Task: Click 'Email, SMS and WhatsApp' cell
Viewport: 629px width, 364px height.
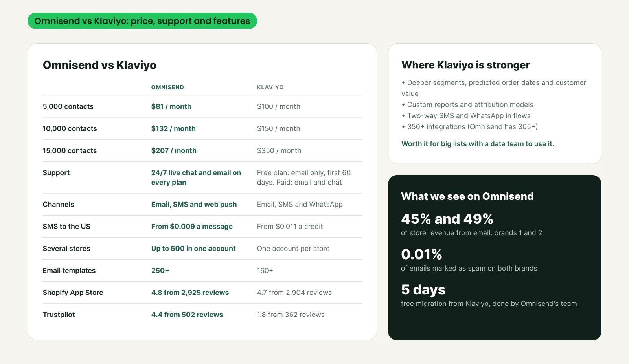Action: pos(300,204)
